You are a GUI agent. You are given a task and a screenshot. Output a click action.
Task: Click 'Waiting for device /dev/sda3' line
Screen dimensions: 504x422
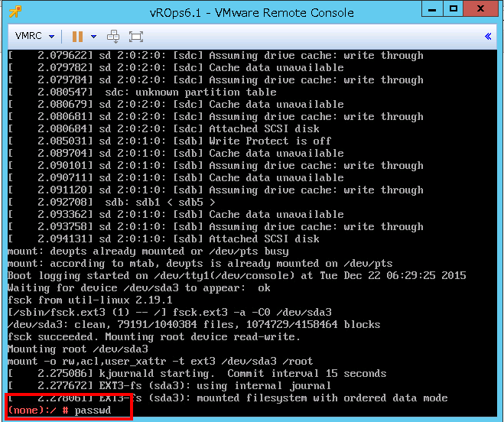pyautogui.click(x=139, y=287)
